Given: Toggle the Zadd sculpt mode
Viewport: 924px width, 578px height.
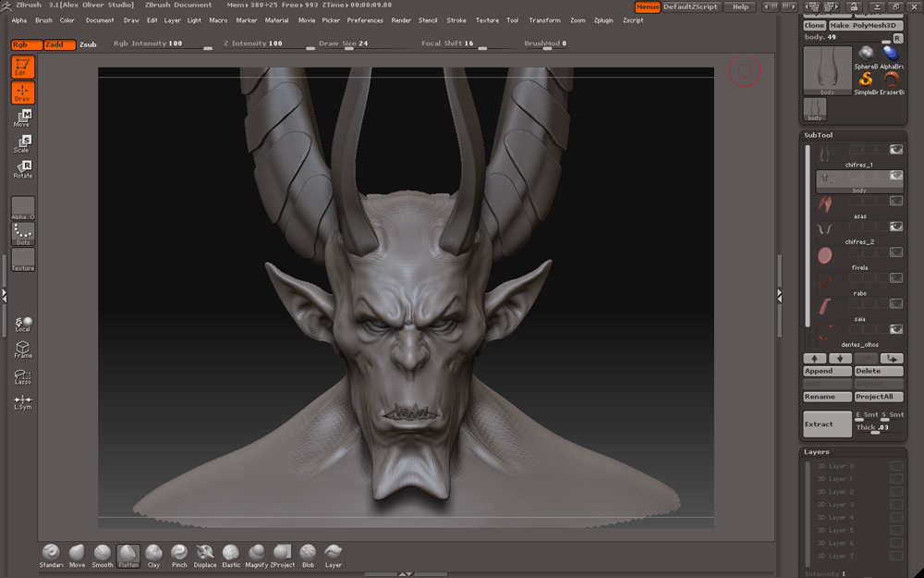Looking at the screenshot, I should (x=60, y=44).
